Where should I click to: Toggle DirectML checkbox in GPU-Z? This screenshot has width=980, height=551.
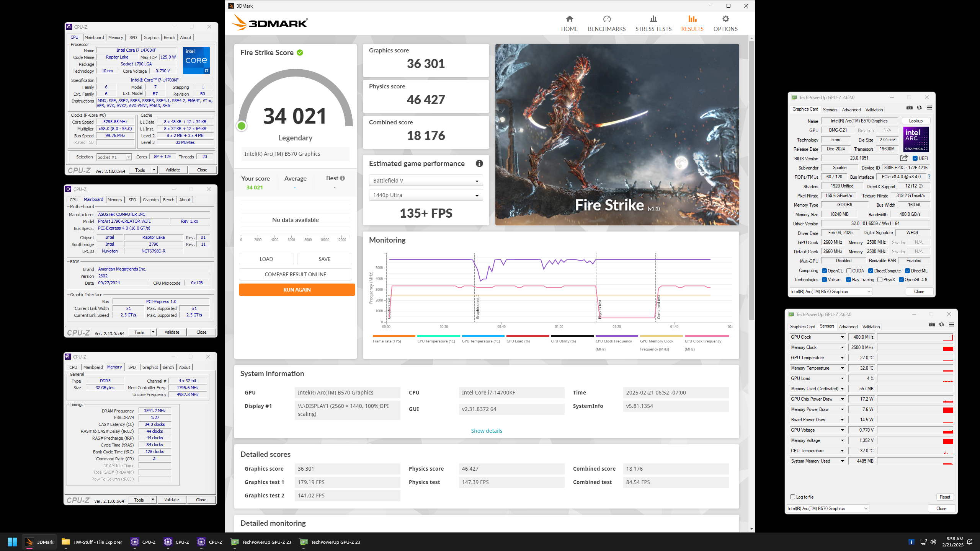pos(907,271)
